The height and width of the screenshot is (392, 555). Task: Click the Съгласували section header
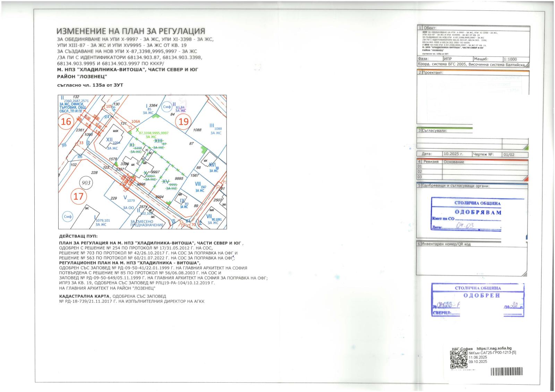pos(434,131)
